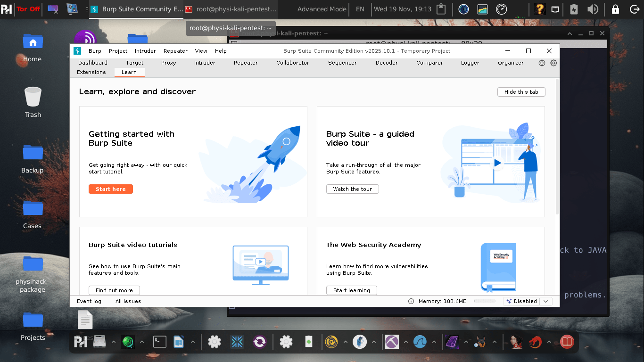Launch the terminal from the dock
This screenshot has width=644, height=362.
pos(160,342)
